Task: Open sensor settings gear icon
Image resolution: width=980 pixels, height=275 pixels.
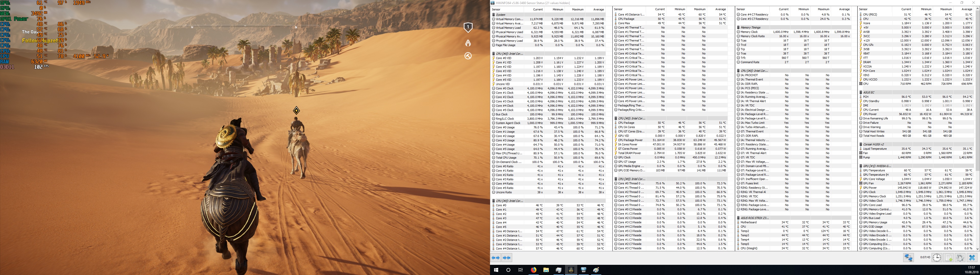Action: click(x=960, y=257)
